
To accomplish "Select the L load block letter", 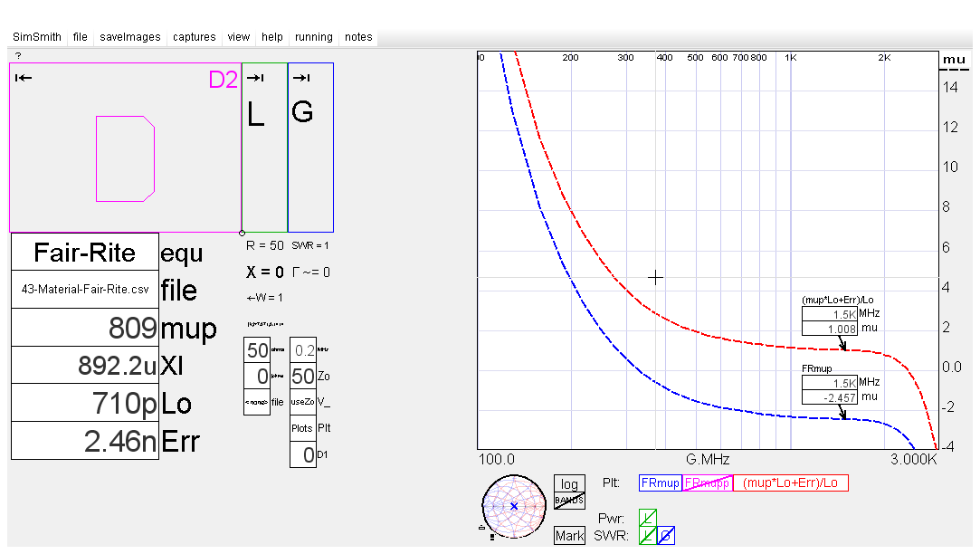I will pyautogui.click(x=255, y=114).
